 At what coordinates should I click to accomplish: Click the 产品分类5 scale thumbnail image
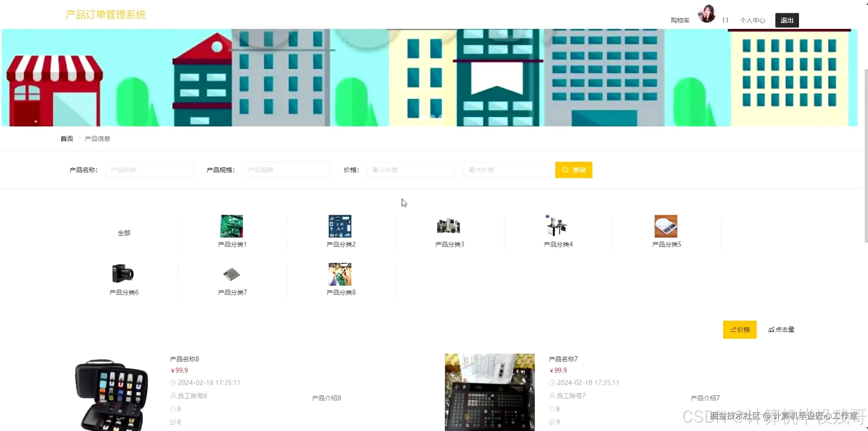(666, 226)
